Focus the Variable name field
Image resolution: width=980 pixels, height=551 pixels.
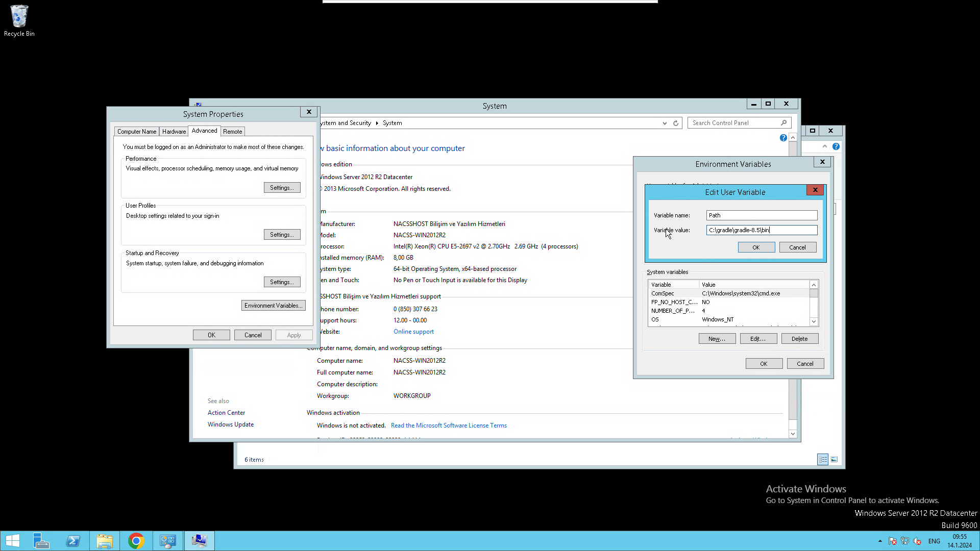tap(762, 215)
